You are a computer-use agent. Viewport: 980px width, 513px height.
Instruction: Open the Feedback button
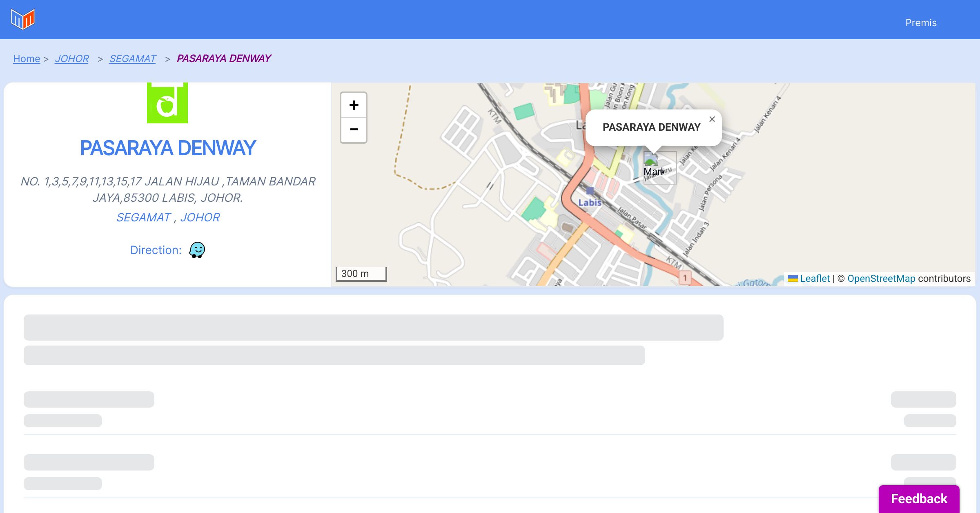coord(919,498)
